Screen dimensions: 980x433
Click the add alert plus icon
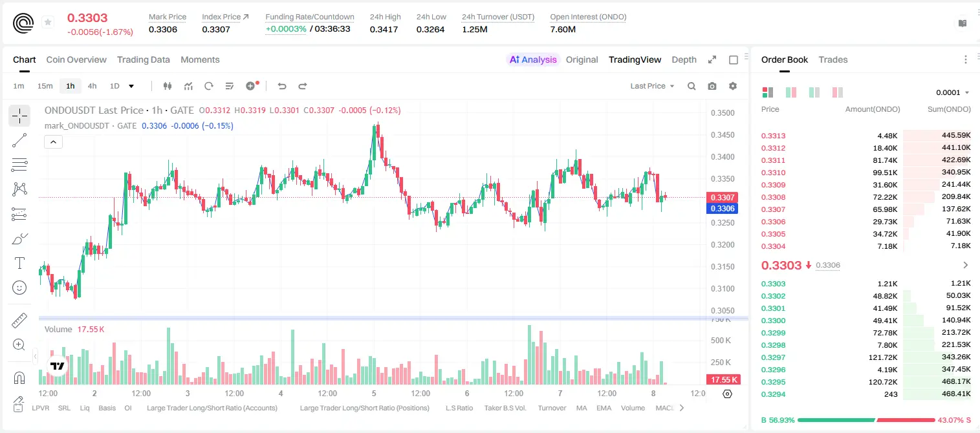[x=252, y=86]
